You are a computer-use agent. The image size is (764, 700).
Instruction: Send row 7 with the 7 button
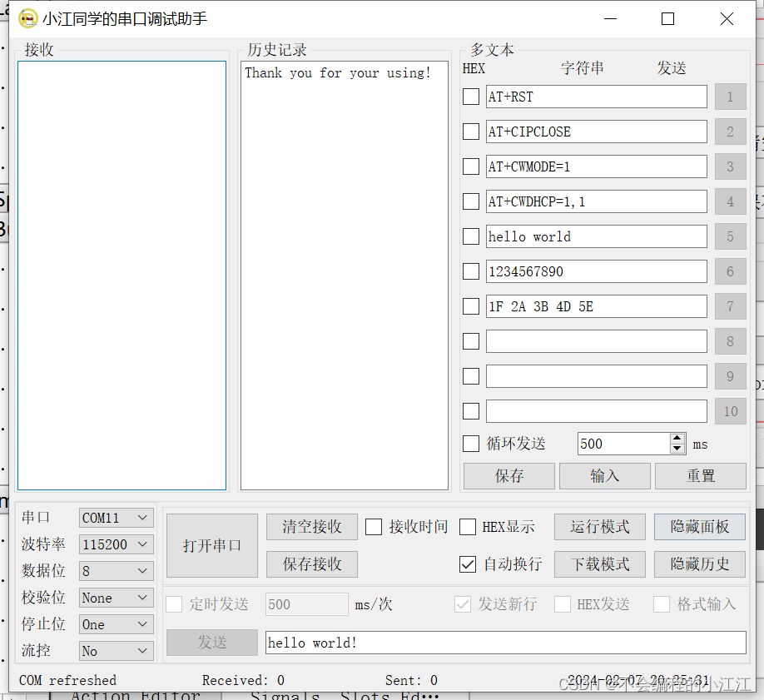(x=731, y=306)
